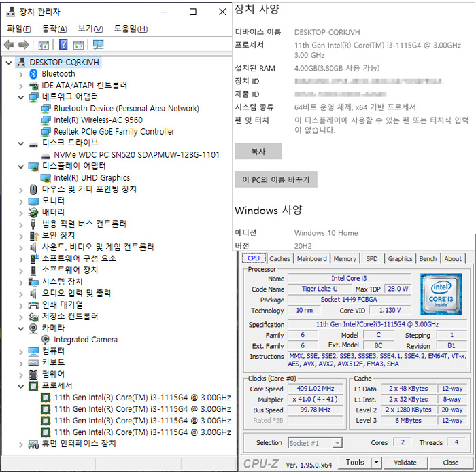Open the Tools dropdown arrow in CPU-Z
The height and width of the screenshot is (475, 476).
(x=376, y=462)
